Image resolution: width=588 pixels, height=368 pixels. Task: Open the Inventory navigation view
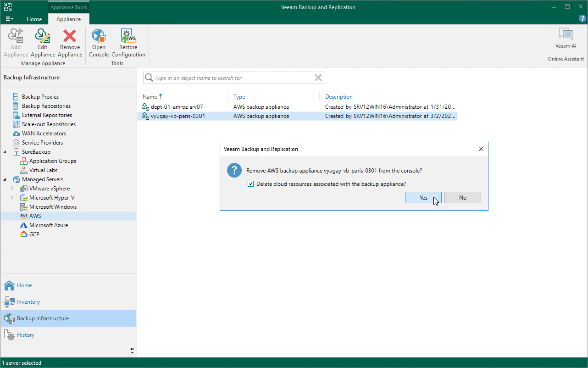(28, 302)
